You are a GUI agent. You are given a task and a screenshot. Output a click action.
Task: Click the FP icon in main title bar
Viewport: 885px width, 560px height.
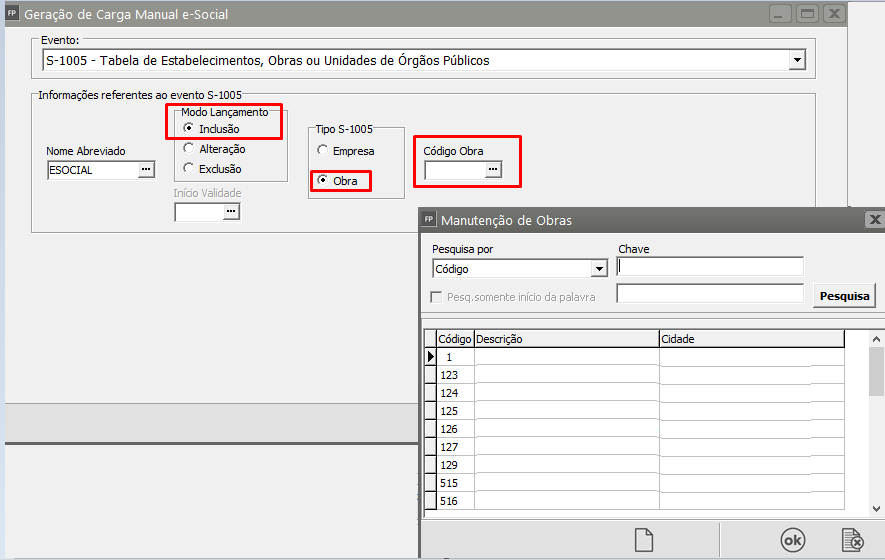(x=12, y=14)
